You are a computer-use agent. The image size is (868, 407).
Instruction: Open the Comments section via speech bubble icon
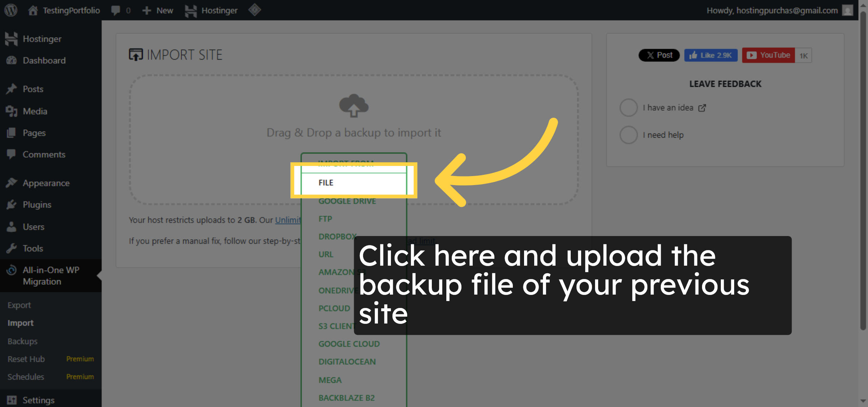tap(12, 154)
